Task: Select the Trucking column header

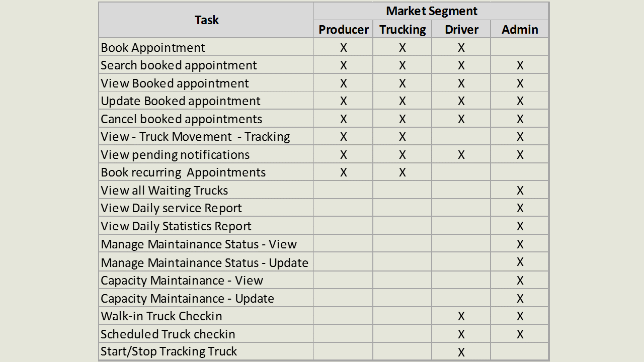Action: click(403, 30)
